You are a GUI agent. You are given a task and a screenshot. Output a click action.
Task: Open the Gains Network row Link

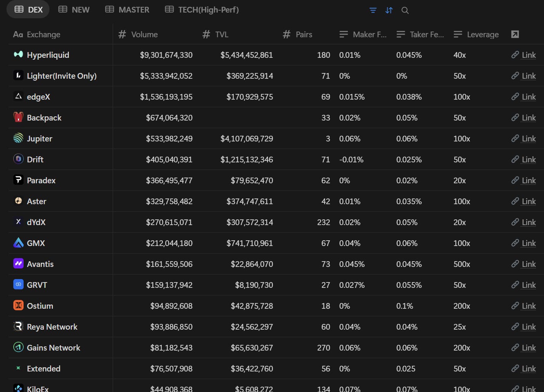tap(529, 348)
